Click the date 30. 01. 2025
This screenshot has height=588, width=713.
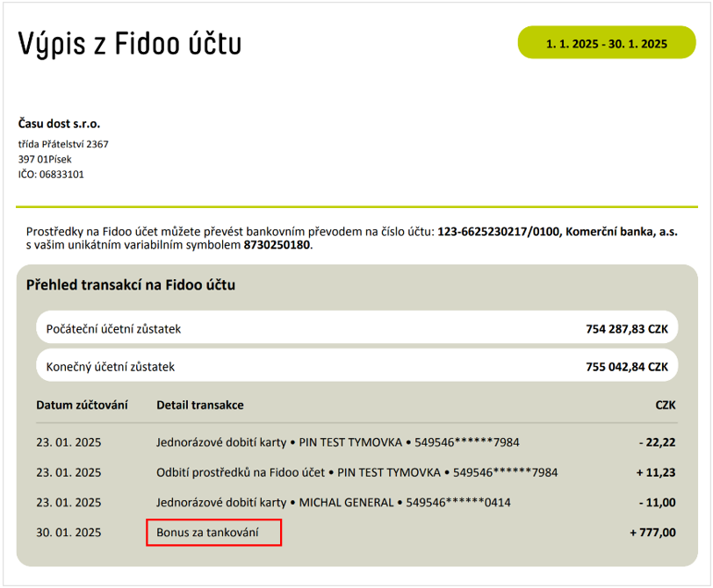[68, 533]
